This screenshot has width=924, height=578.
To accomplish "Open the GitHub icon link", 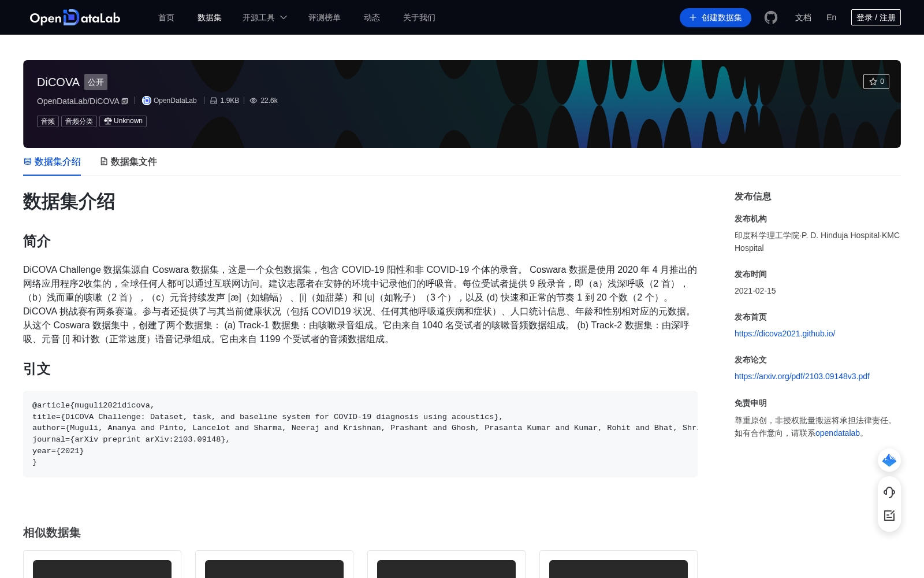I will click(x=771, y=17).
